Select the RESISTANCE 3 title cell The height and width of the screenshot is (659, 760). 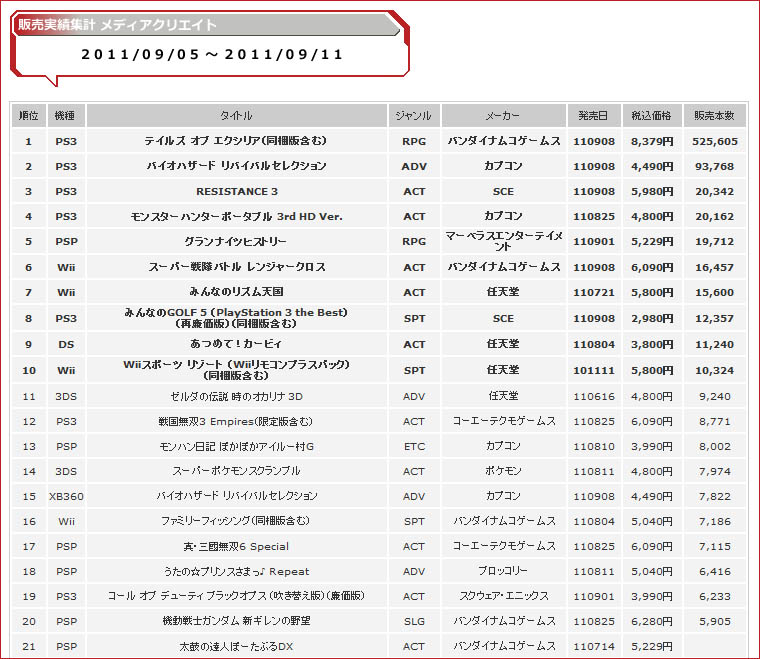[237, 191]
